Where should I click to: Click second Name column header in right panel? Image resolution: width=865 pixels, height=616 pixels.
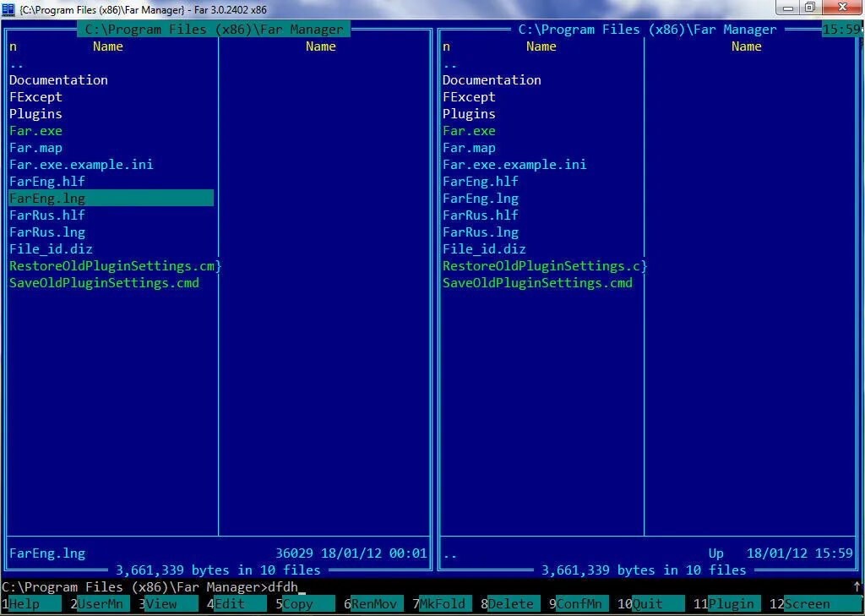(x=747, y=46)
